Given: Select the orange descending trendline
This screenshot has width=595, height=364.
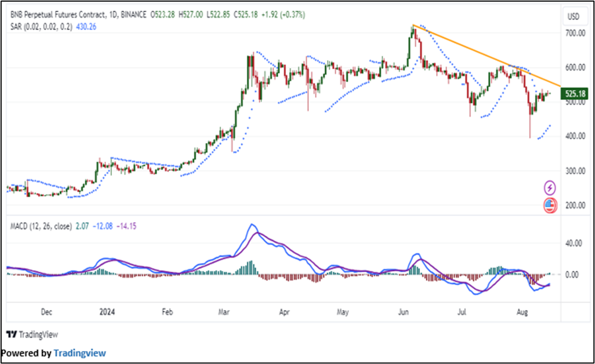Looking at the screenshot, I should point(487,56).
